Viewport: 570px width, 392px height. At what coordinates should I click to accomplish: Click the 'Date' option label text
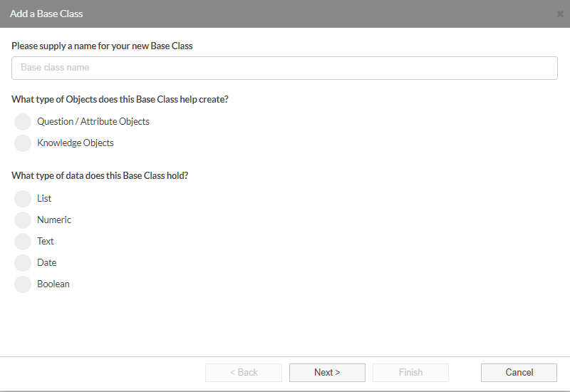pyautogui.click(x=46, y=262)
